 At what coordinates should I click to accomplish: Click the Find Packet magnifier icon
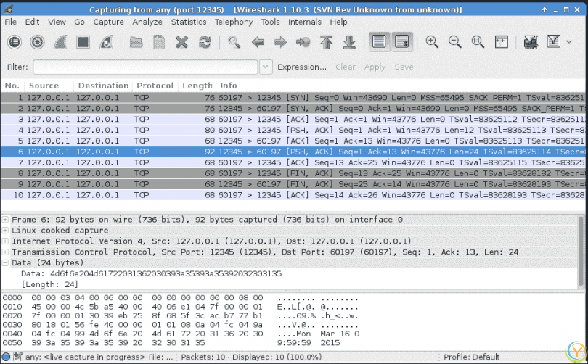(234, 42)
